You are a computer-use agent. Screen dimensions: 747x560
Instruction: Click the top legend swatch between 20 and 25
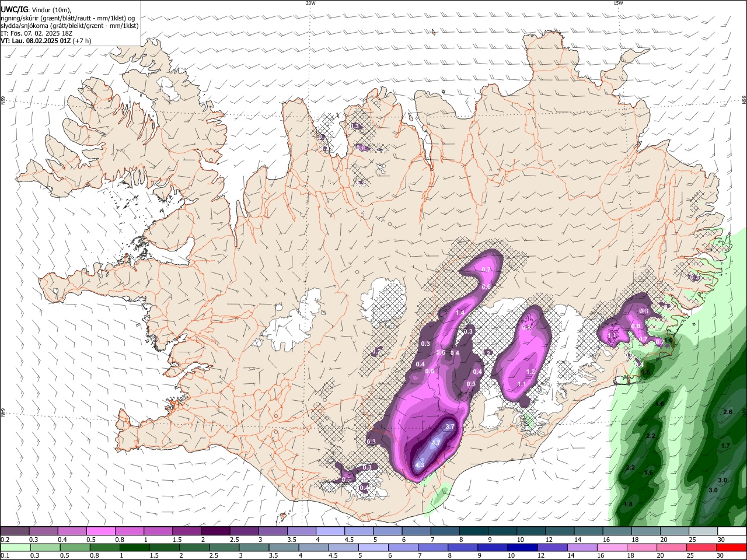point(674,531)
